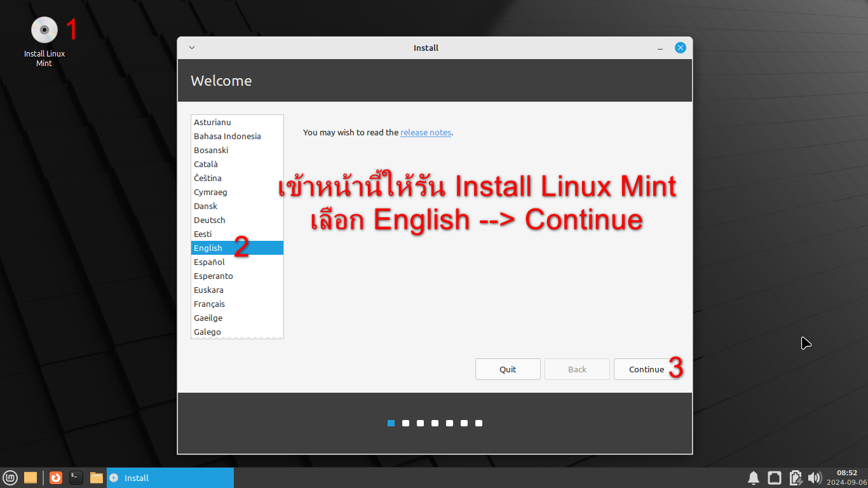
Task: Select Eesti language
Action: pyautogui.click(x=237, y=234)
